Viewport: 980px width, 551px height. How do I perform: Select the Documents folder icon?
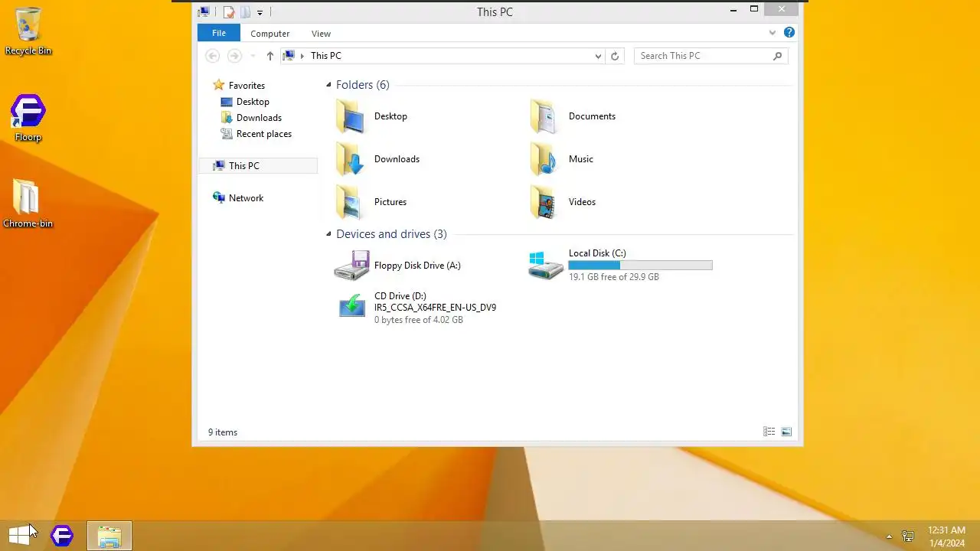(545, 116)
